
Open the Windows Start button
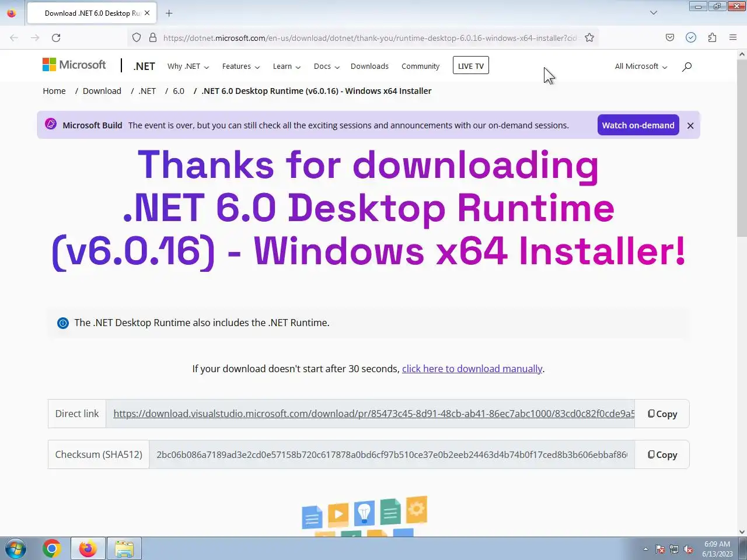coord(16,549)
